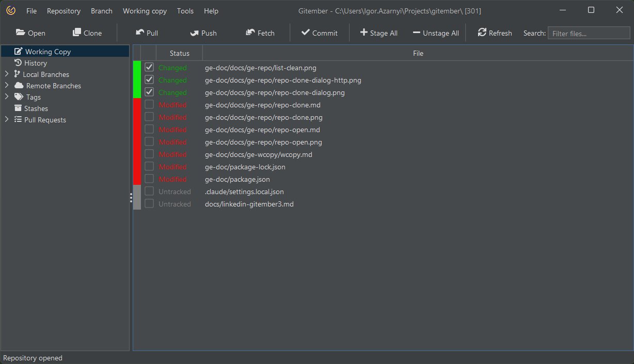
Task: Click the Stage All button
Action: pyautogui.click(x=378, y=33)
